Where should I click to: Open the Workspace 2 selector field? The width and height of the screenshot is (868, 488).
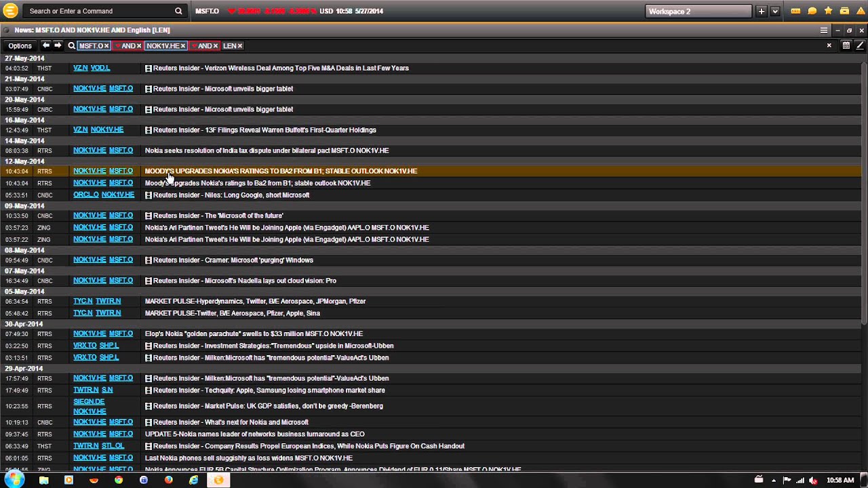click(x=698, y=11)
